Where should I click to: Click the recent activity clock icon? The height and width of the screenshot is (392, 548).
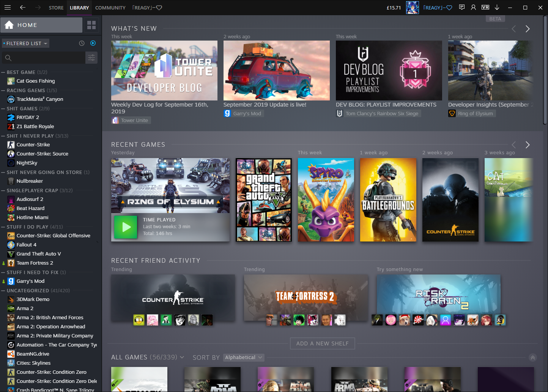82,43
